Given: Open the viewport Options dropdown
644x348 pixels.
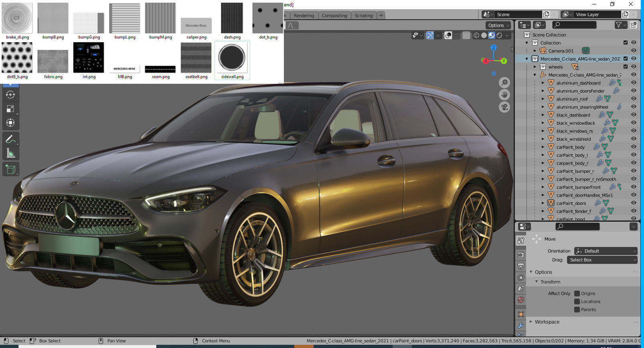Looking at the screenshot, I should 498,25.
